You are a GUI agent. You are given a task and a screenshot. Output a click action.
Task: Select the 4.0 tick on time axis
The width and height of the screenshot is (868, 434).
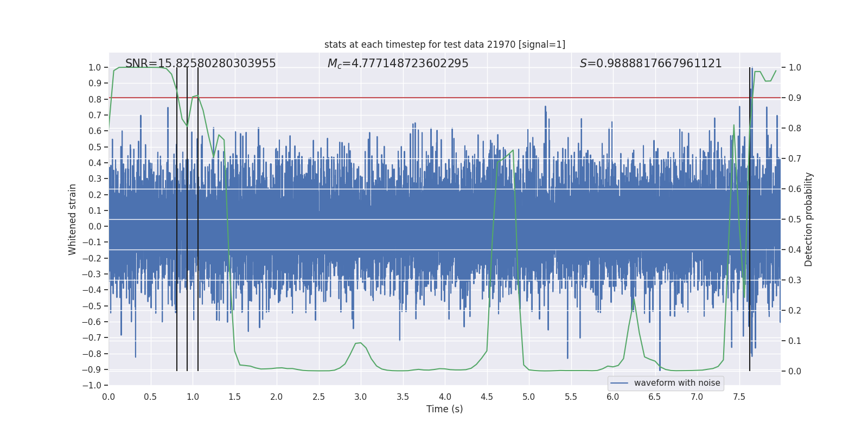point(445,397)
